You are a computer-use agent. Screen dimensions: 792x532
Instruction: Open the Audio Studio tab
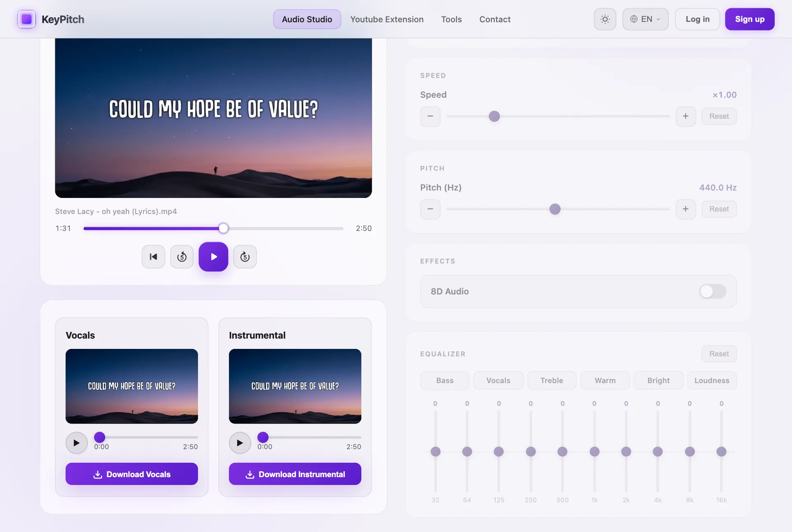(307, 19)
